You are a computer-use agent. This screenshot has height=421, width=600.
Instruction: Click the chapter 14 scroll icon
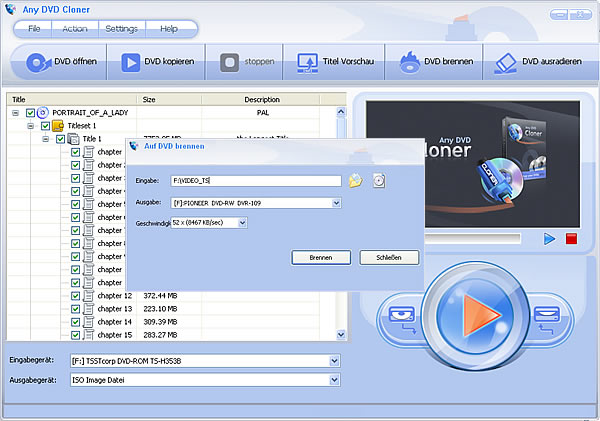pos(88,322)
